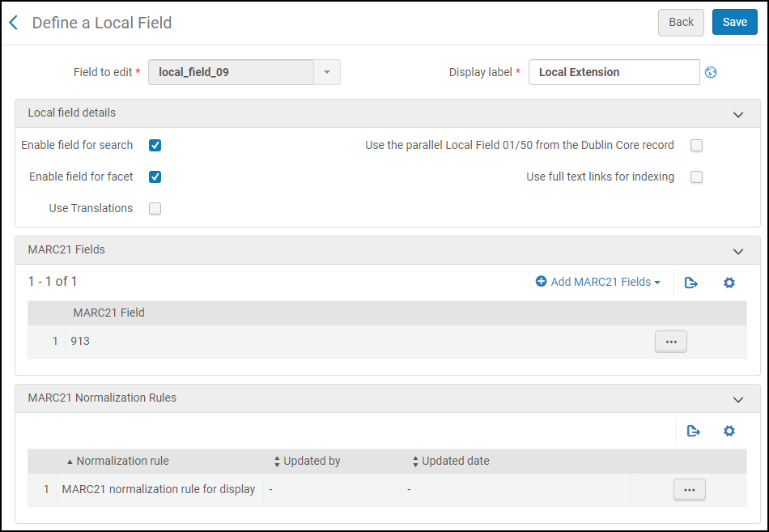Click the back arrow beside Define a Local Field
Screen dimensions: 769x532
pyautogui.click(x=13, y=23)
